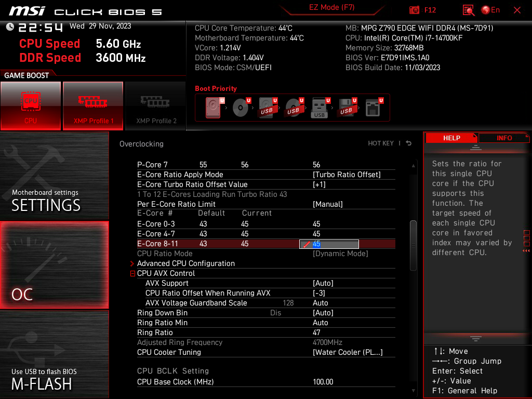Change language via the En globe icon
Viewport: 532px width, 399px height.
pyautogui.click(x=490, y=10)
